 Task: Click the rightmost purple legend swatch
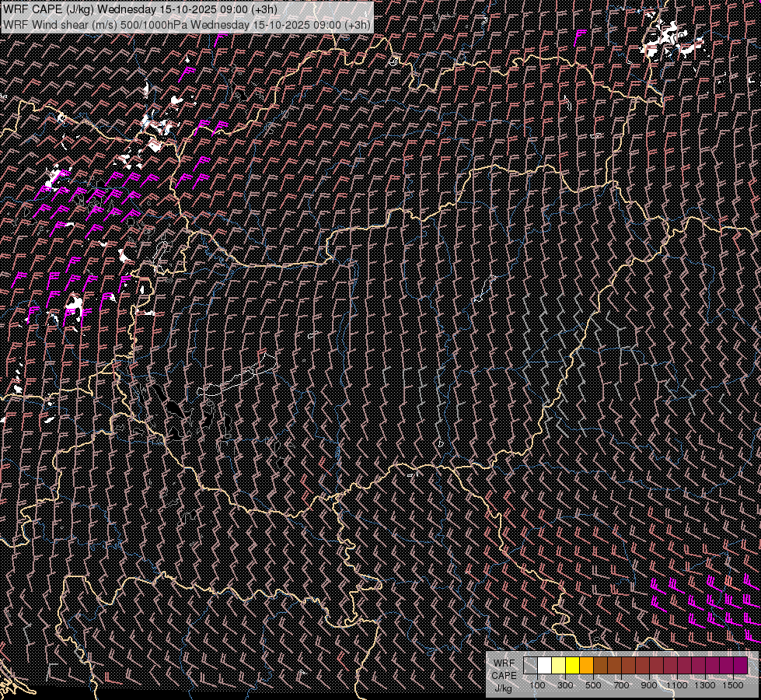click(x=740, y=666)
